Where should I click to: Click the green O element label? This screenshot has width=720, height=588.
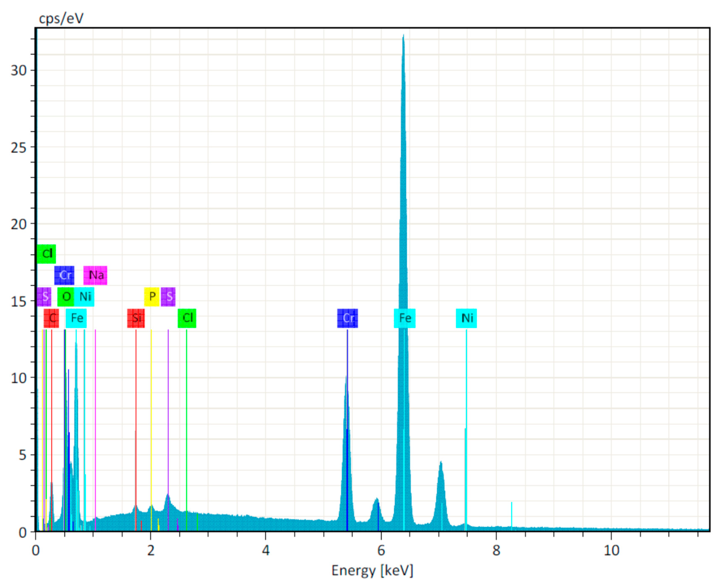66,297
